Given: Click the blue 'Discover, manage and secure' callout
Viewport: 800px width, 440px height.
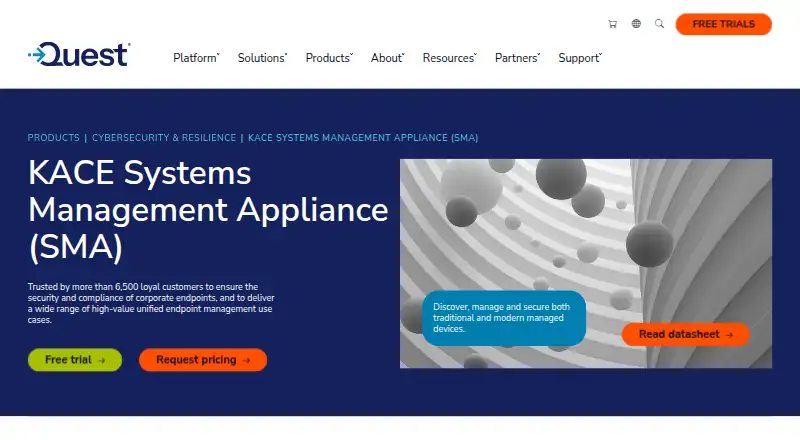Looking at the screenshot, I should click(x=504, y=318).
